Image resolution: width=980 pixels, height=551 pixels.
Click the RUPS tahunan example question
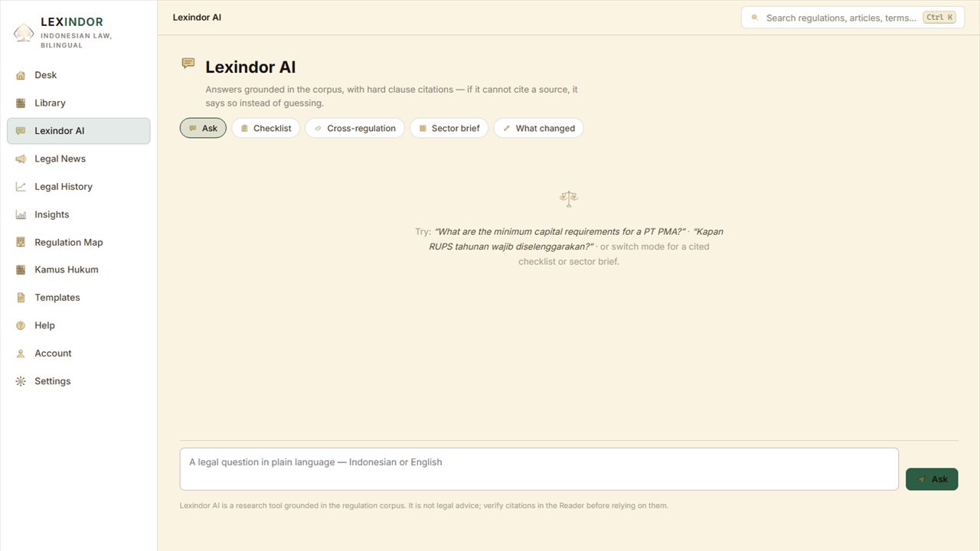576,239
